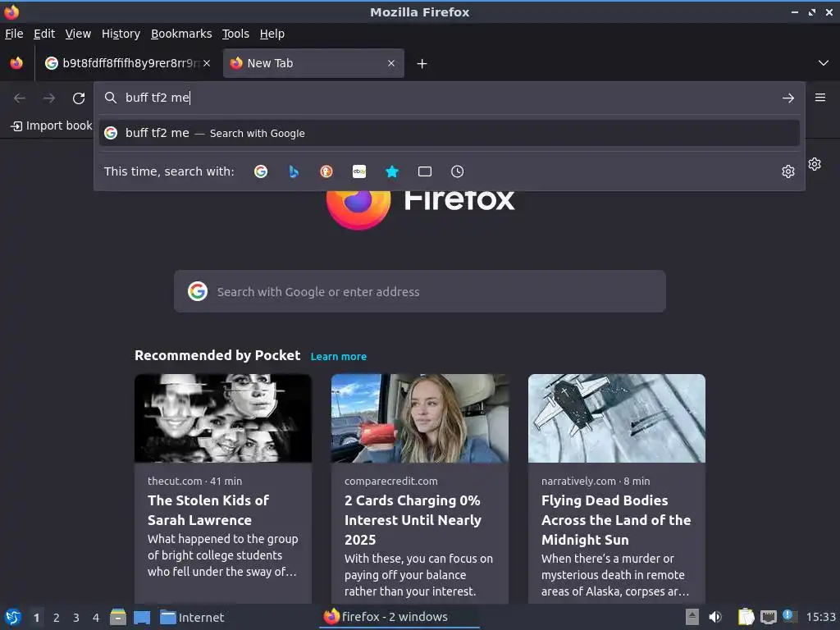This screenshot has width=840, height=630.
Task: Click the removable media eject tray icon
Action: [x=692, y=617]
